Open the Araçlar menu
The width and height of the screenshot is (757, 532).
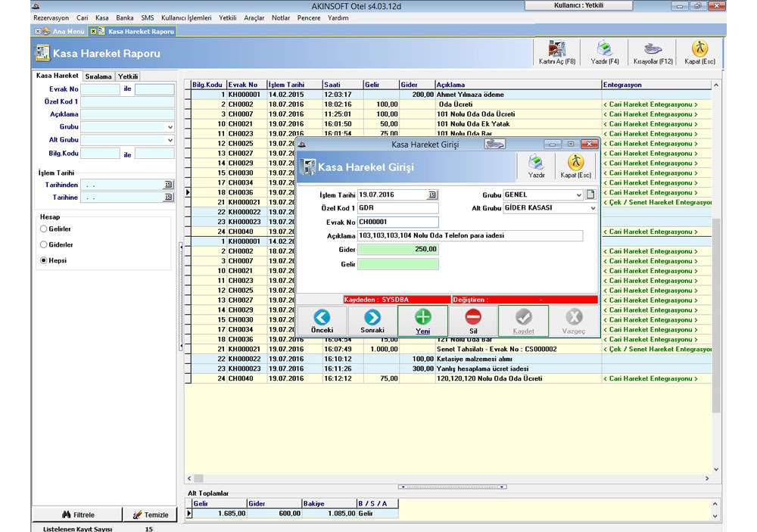tap(254, 18)
